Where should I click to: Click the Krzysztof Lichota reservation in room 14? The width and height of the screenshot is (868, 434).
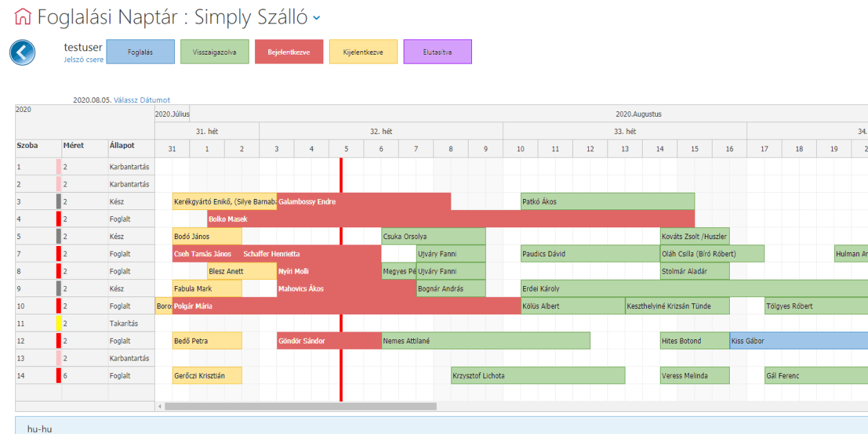tap(538, 376)
